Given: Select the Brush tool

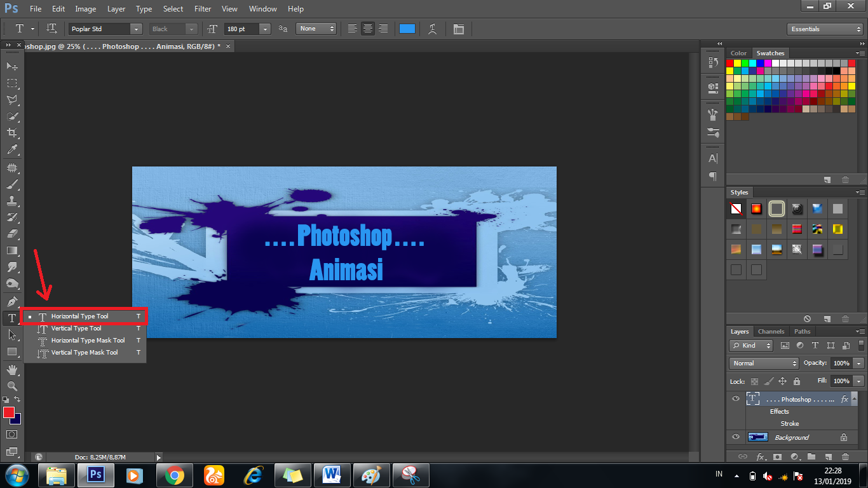Looking at the screenshot, I should click(11, 184).
